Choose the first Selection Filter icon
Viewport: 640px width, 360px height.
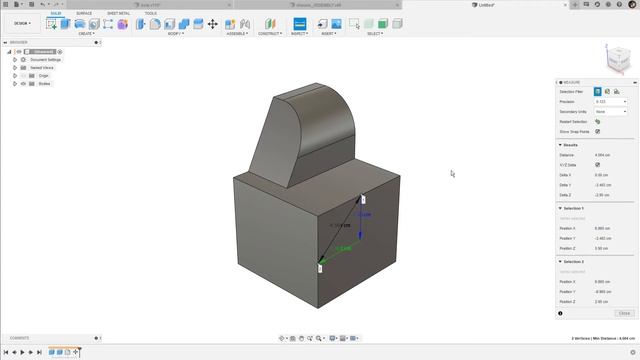(x=598, y=91)
